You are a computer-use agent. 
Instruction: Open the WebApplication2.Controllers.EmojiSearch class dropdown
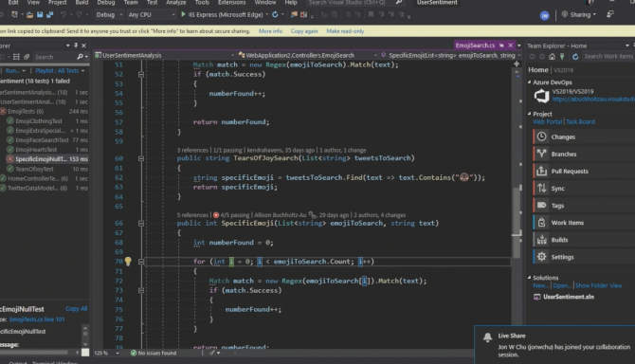click(x=307, y=55)
